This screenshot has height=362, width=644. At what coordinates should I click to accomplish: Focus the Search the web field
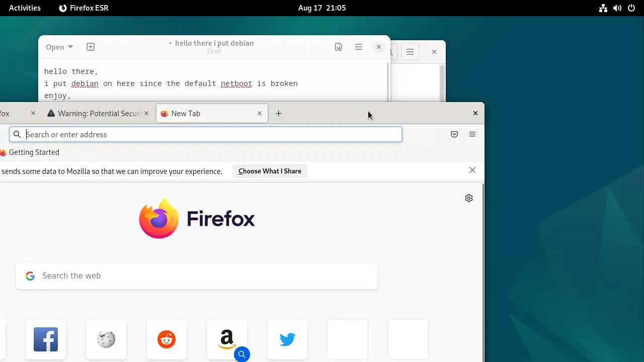(x=197, y=276)
